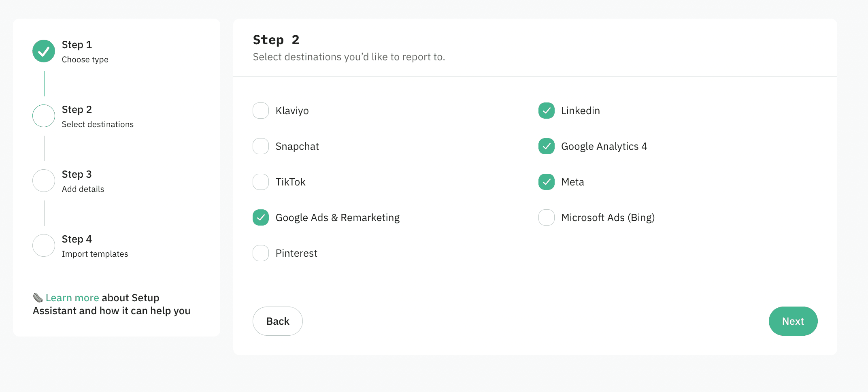Viewport: 868px width, 392px height.
Task: Enable the Klaviyo destination checkbox
Action: tap(261, 111)
